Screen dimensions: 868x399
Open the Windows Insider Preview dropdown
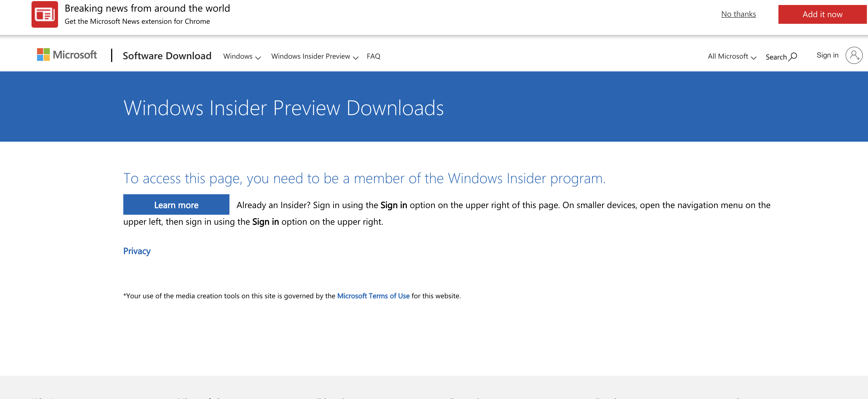[x=314, y=56]
